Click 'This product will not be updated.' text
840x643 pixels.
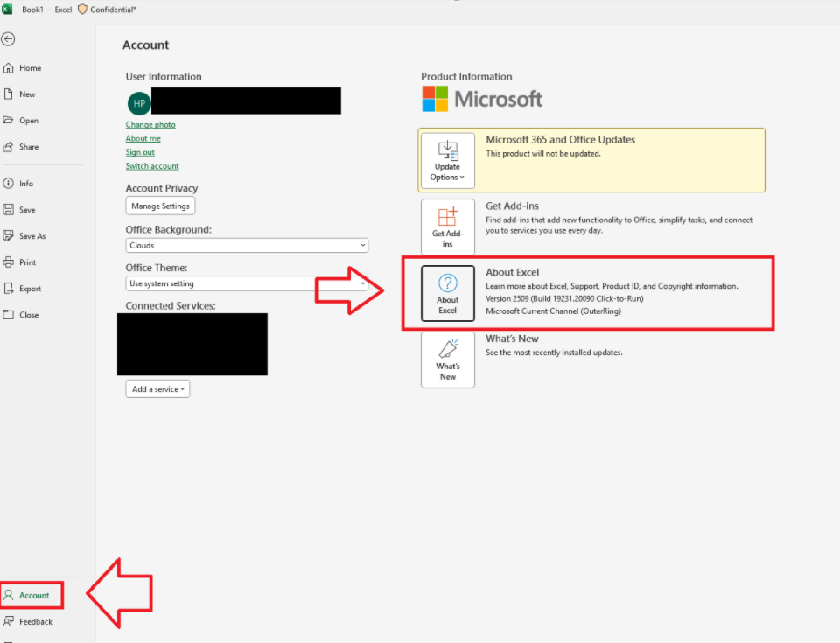point(543,153)
